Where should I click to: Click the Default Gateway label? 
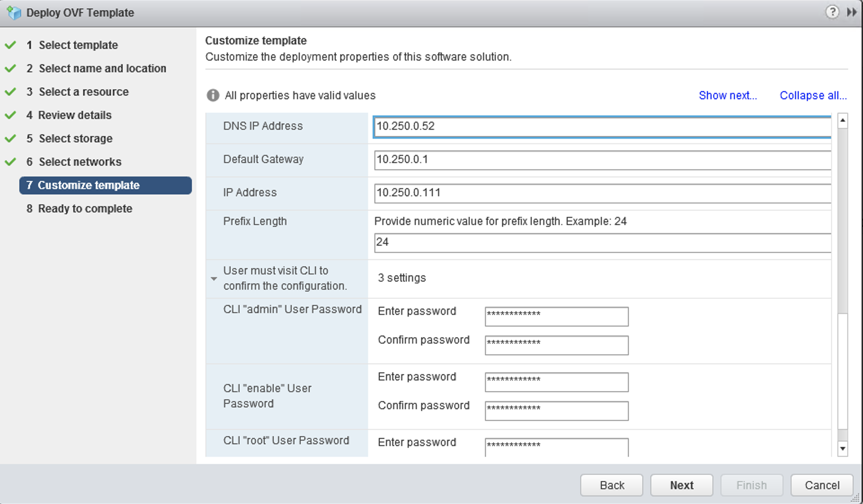(263, 159)
